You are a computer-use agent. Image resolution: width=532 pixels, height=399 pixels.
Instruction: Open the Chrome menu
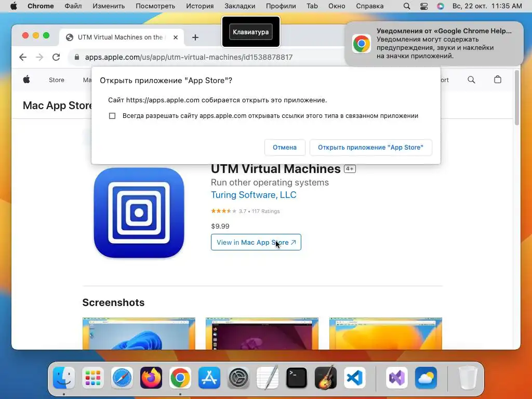[41, 6]
